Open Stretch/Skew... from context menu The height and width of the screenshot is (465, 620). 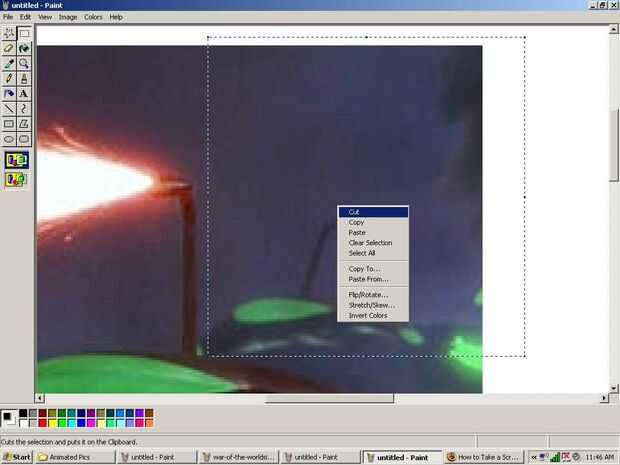tap(373, 305)
